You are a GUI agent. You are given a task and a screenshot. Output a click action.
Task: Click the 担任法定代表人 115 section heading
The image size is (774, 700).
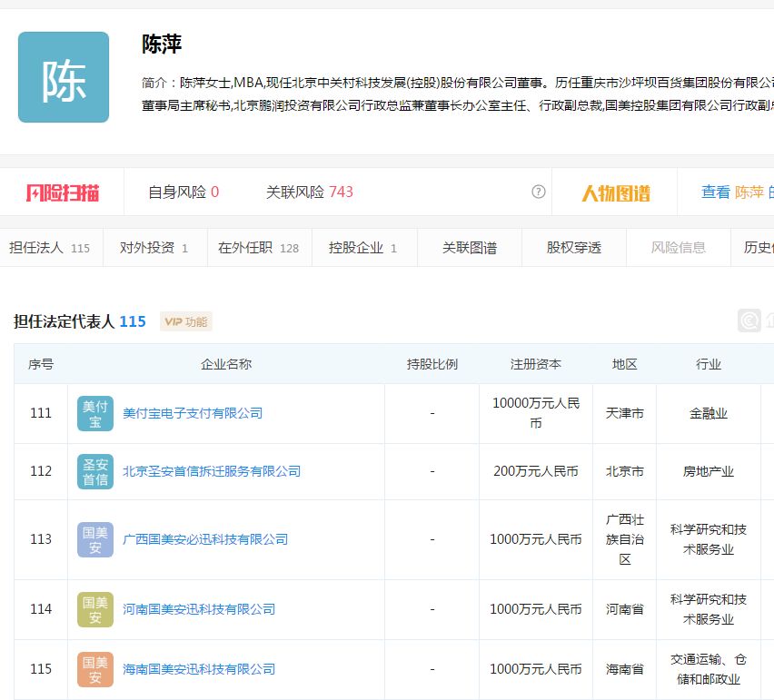[x=79, y=321]
